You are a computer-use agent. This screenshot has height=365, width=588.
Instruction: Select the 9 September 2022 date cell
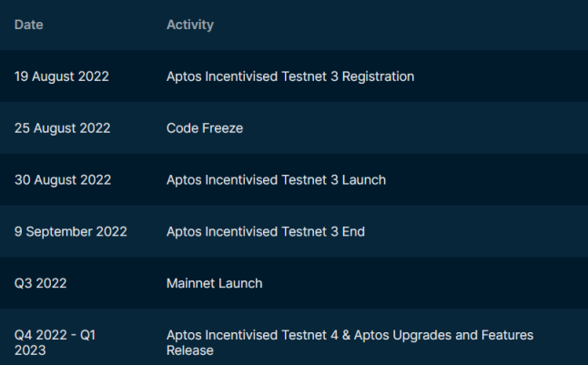(71, 232)
